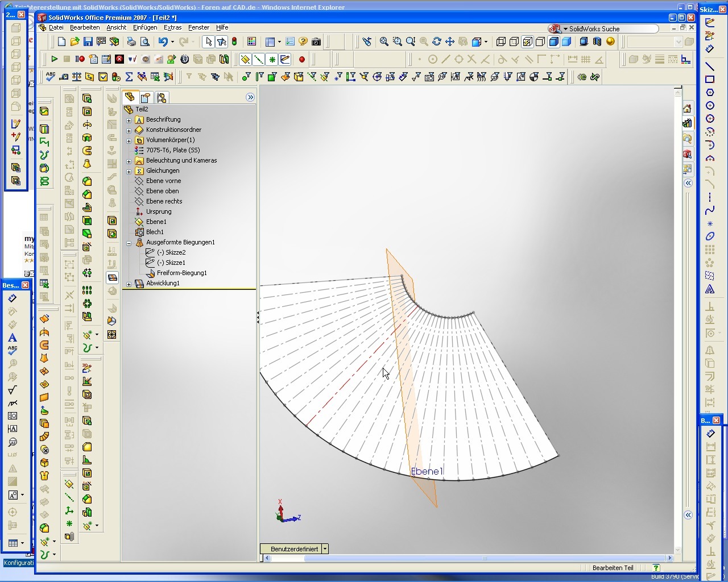
Task: Open the Benutzerdefiniert view dropdown arrow
Action: [x=325, y=549]
